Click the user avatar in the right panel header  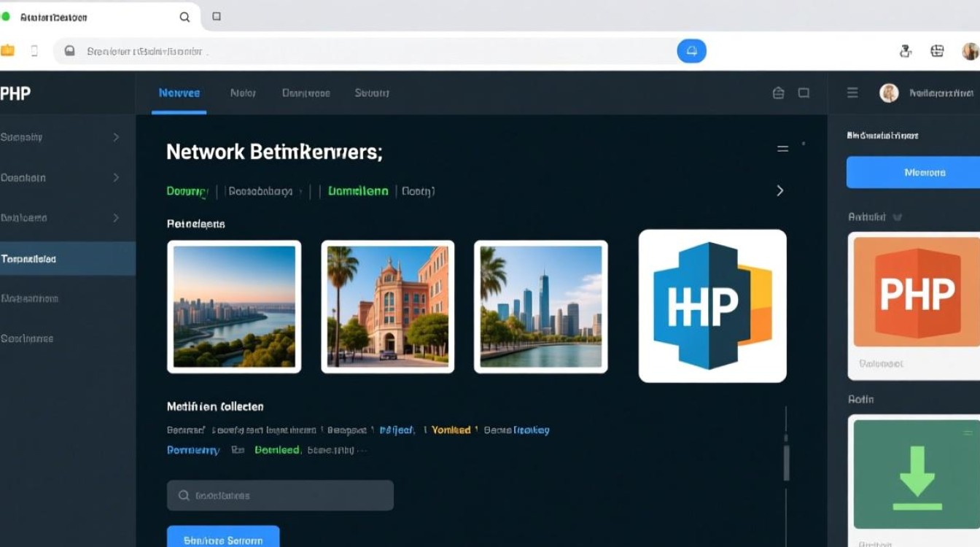point(889,93)
